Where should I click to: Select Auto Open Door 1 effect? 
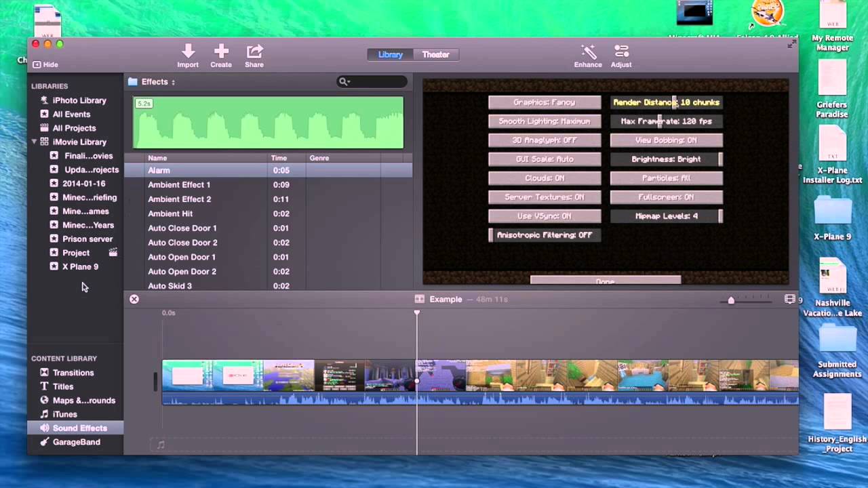click(268, 257)
